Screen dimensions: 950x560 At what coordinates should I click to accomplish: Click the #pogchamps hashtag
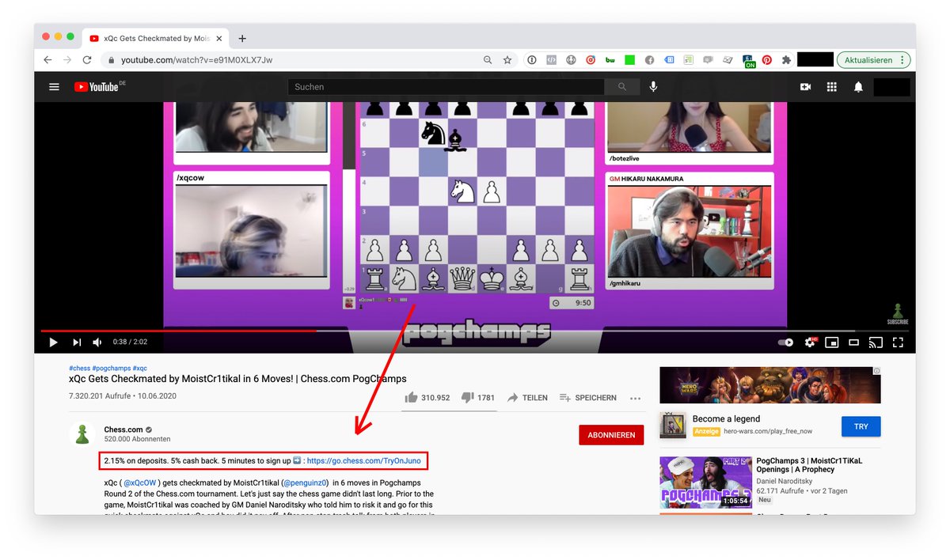click(x=111, y=368)
